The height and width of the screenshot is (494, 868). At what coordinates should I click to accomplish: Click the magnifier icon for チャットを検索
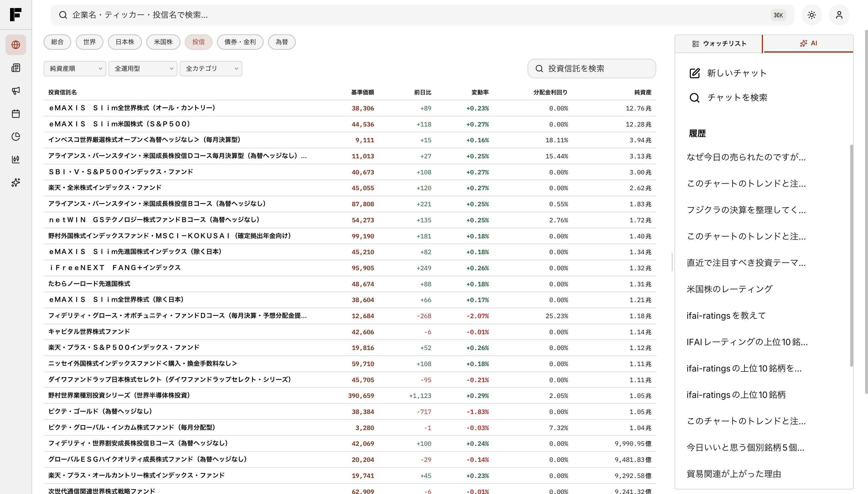coord(695,98)
